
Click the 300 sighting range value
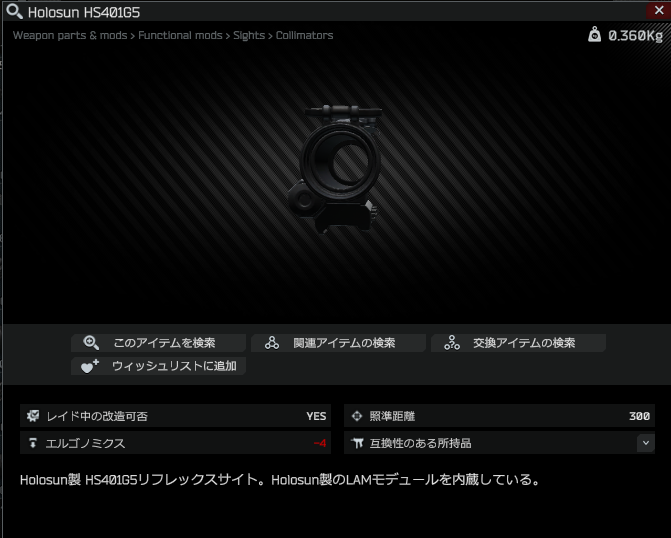pyautogui.click(x=639, y=416)
